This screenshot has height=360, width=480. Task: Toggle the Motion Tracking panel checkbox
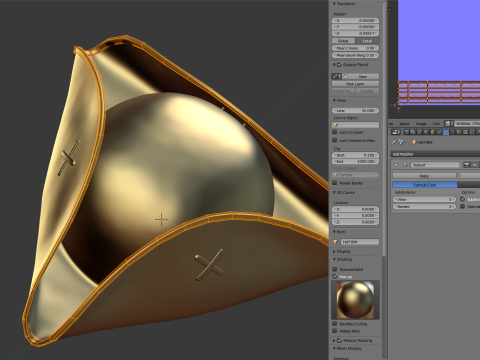coord(340,340)
